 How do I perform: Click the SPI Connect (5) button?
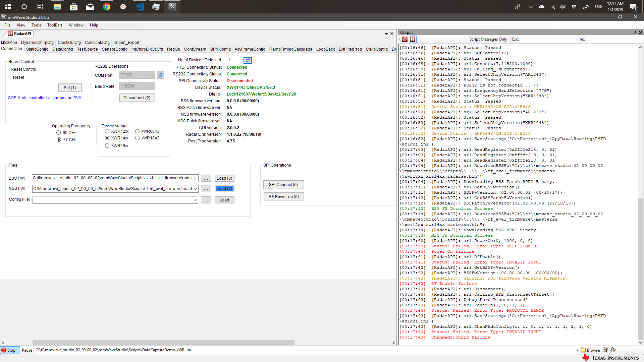(283, 185)
